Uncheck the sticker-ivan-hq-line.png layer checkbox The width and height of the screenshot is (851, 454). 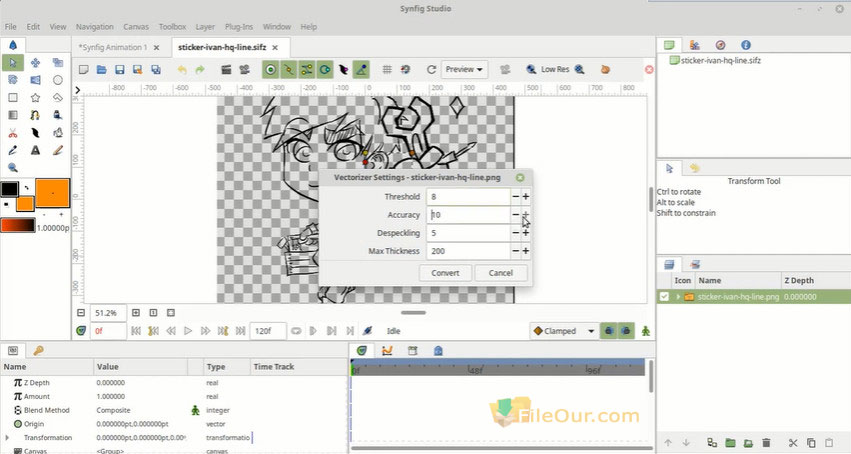coord(664,297)
